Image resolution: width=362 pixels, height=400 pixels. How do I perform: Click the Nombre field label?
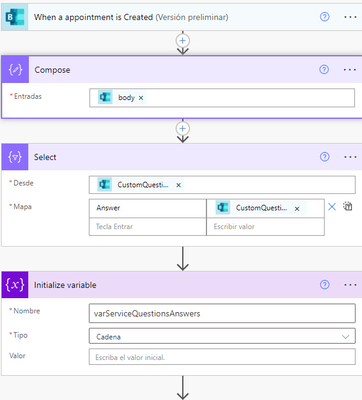coord(27,311)
